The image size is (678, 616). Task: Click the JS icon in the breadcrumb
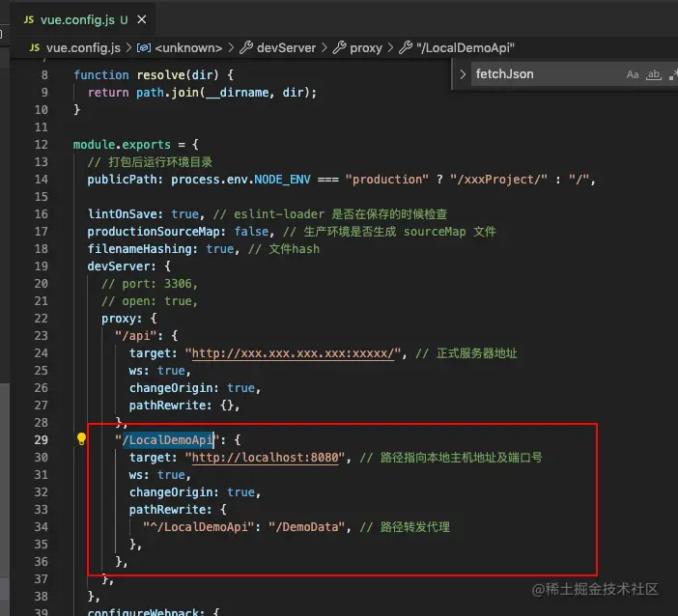[35, 47]
